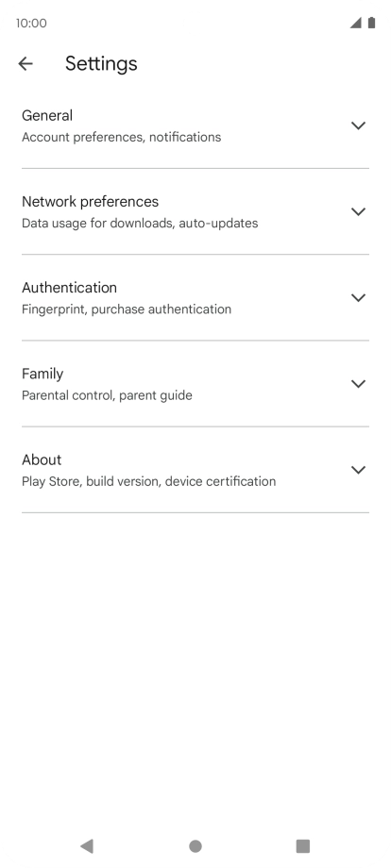The width and height of the screenshot is (391, 868).
Task: Expand the About section chevron
Action: pos(358,470)
